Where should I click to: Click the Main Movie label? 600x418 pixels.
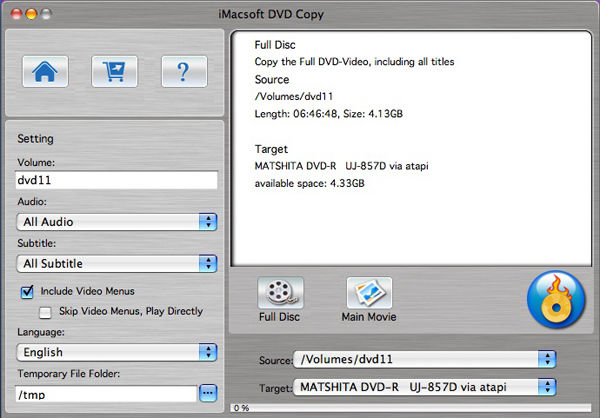point(369,317)
